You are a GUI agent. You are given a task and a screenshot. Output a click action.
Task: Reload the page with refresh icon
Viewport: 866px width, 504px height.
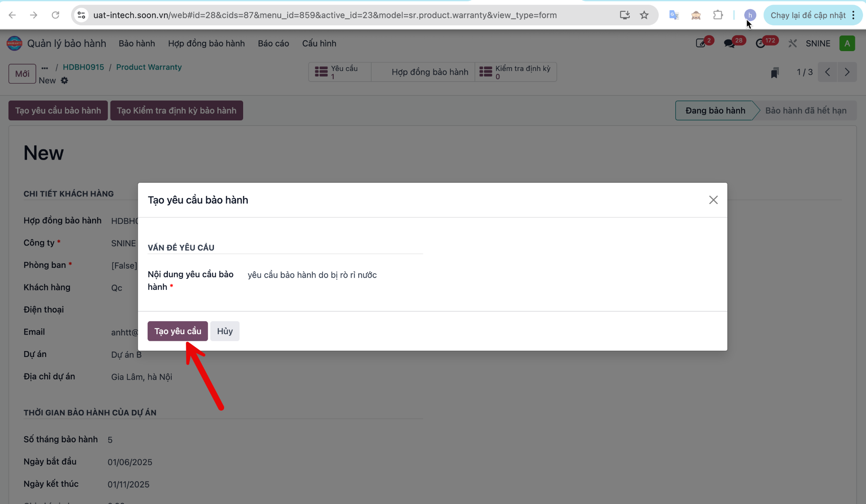point(55,15)
